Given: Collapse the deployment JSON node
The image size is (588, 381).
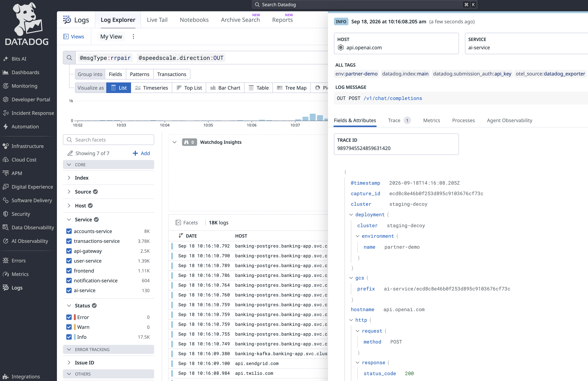Looking at the screenshot, I should pos(351,215).
